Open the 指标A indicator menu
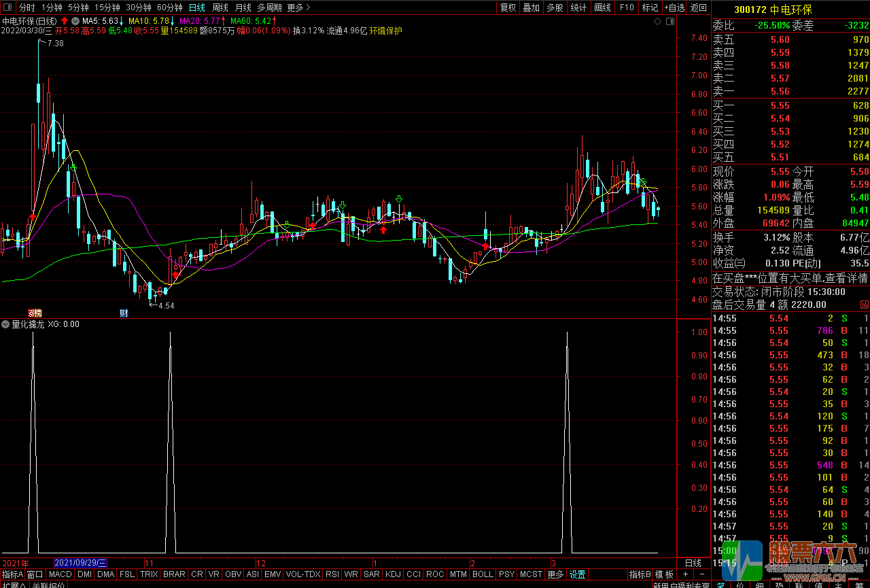870x588 pixels. 12,574
